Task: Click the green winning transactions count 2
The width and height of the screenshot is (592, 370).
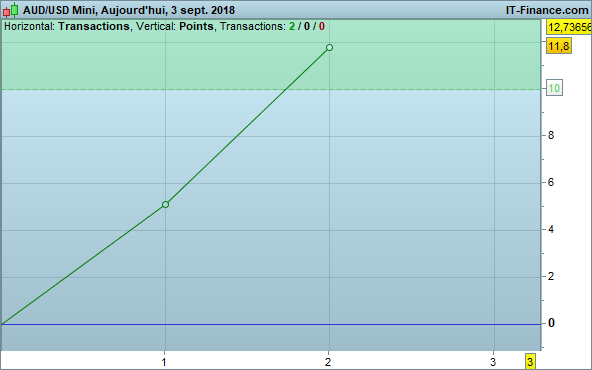Action: tap(292, 26)
